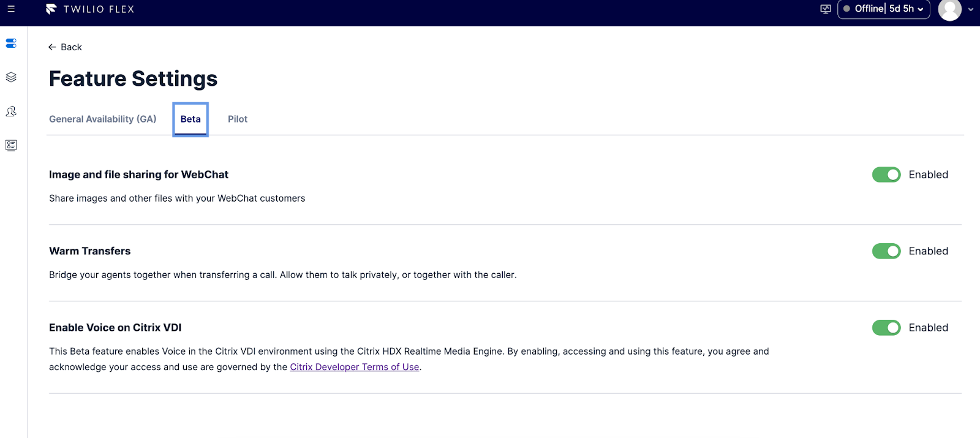This screenshot has height=438, width=980.
Task: Switch to General Availability (GA) tab
Action: tap(103, 119)
